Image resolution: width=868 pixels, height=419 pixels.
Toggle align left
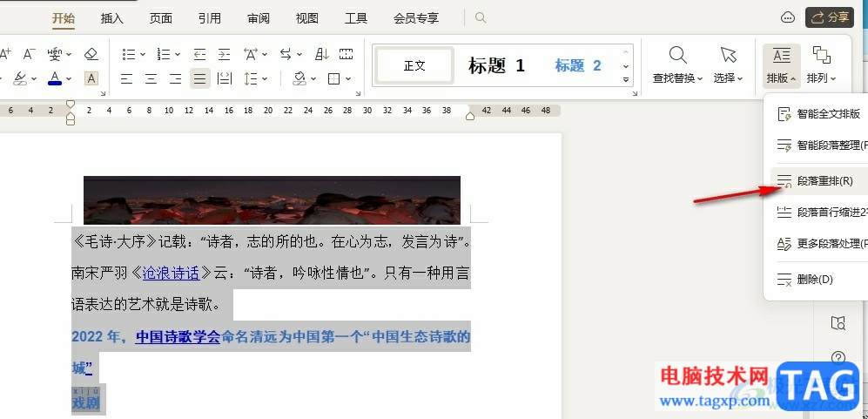tap(127, 78)
